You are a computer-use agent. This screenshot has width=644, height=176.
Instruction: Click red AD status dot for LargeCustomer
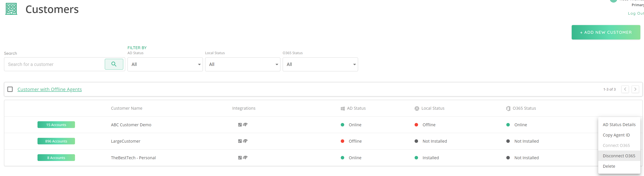coord(342,141)
